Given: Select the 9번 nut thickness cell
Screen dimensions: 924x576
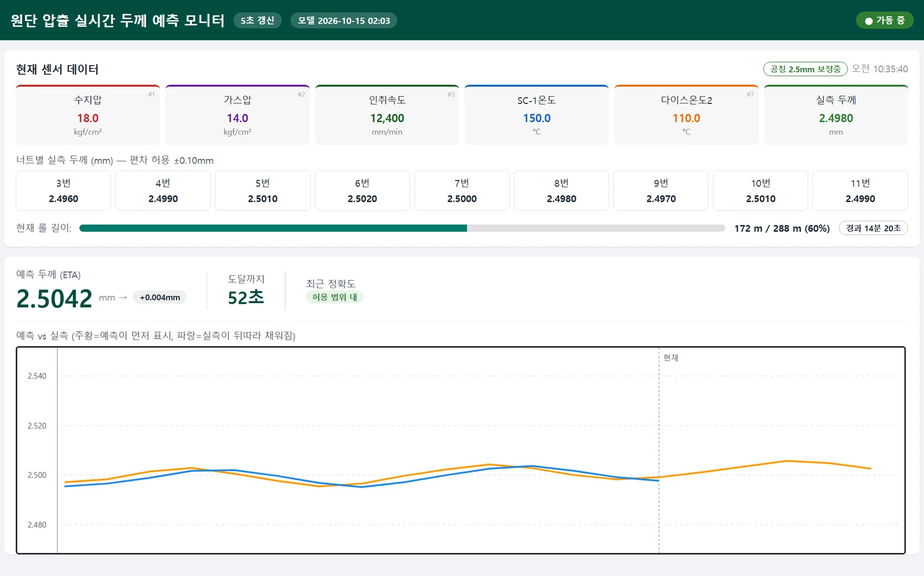Looking at the screenshot, I should (661, 191).
